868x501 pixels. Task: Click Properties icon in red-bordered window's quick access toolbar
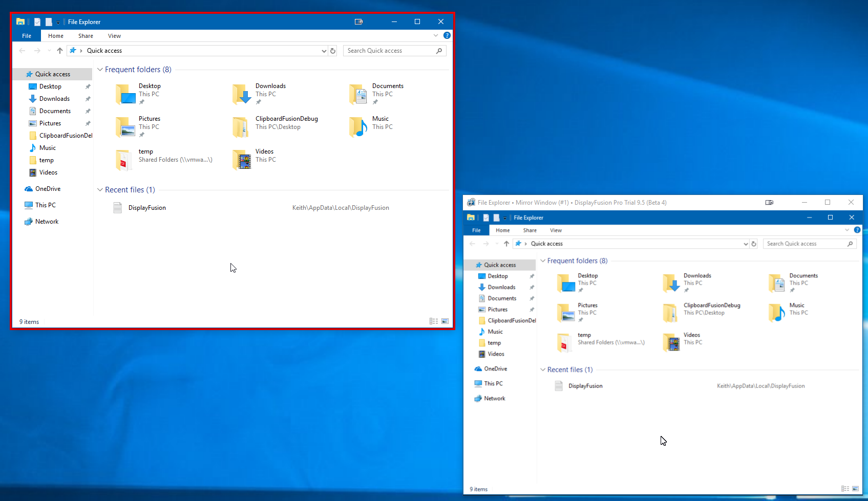coord(37,22)
